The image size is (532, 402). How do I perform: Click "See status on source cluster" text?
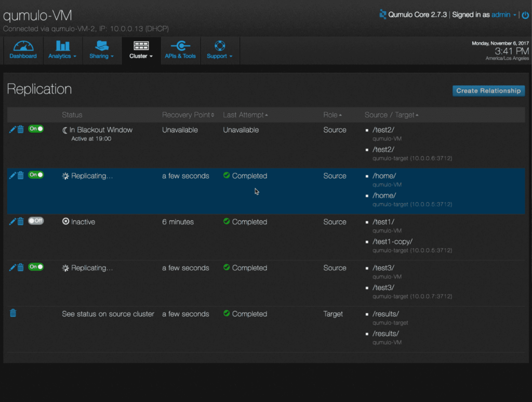coord(108,314)
